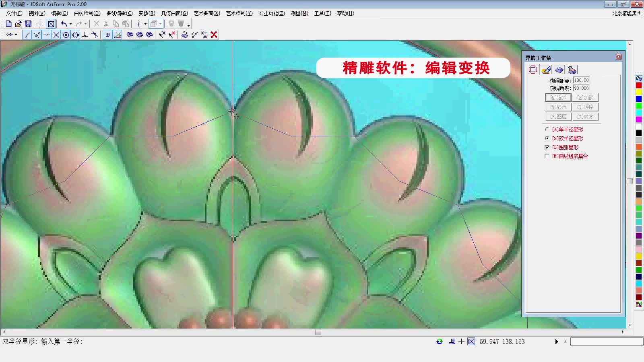Select the [A]单半径星形 radio button
The image size is (644, 362).
pos(547,130)
